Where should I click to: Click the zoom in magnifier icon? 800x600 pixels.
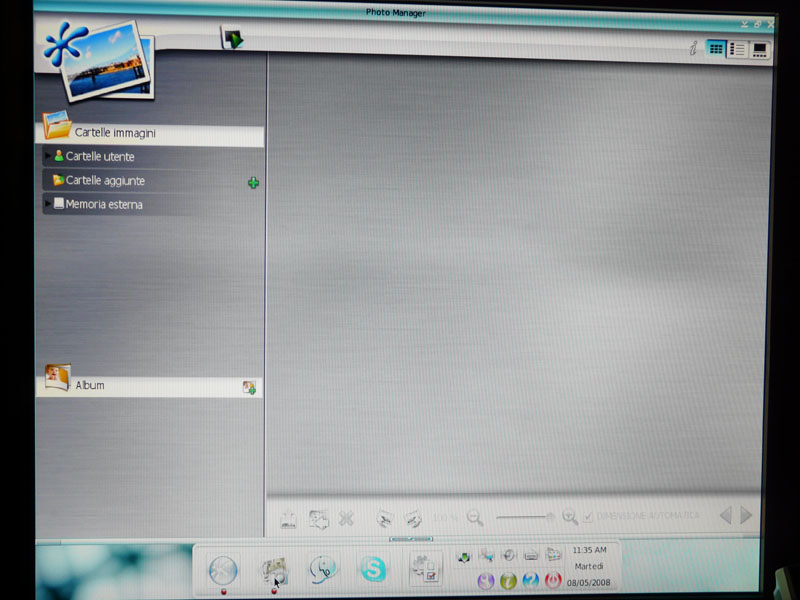click(x=569, y=517)
